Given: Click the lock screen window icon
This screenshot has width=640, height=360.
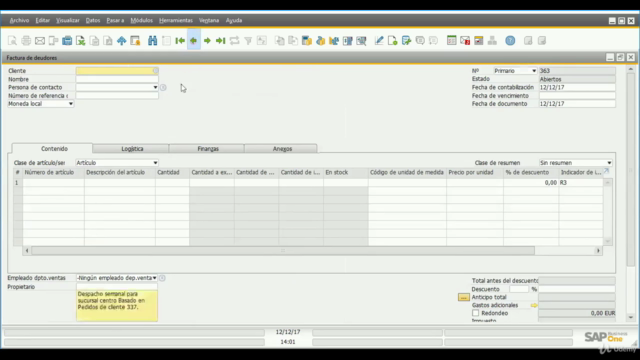Looking at the screenshot, I should 135,40.
